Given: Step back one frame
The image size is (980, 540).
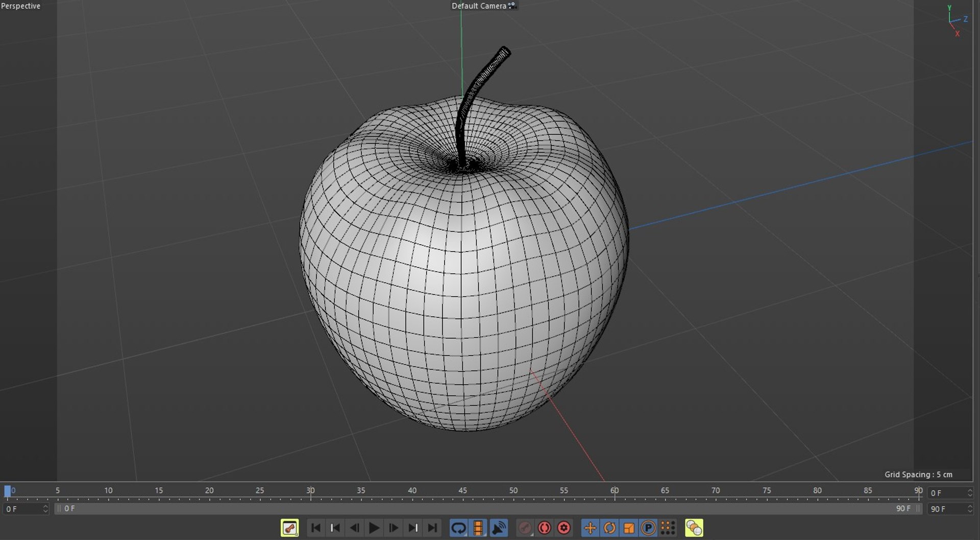Looking at the screenshot, I should (354, 528).
